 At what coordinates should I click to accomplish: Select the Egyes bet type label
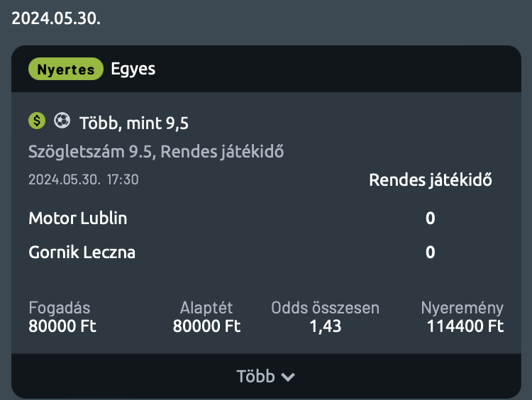[133, 70]
